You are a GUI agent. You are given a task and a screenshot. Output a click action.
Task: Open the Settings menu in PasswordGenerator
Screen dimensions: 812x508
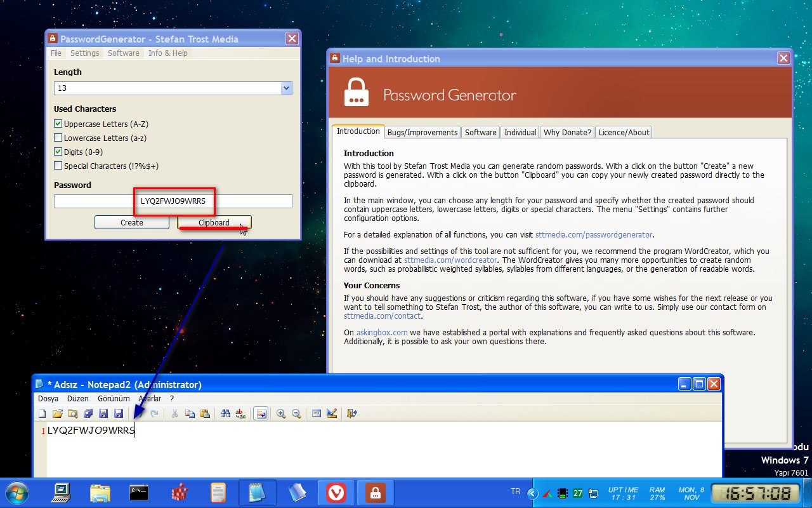coord(84,53)
